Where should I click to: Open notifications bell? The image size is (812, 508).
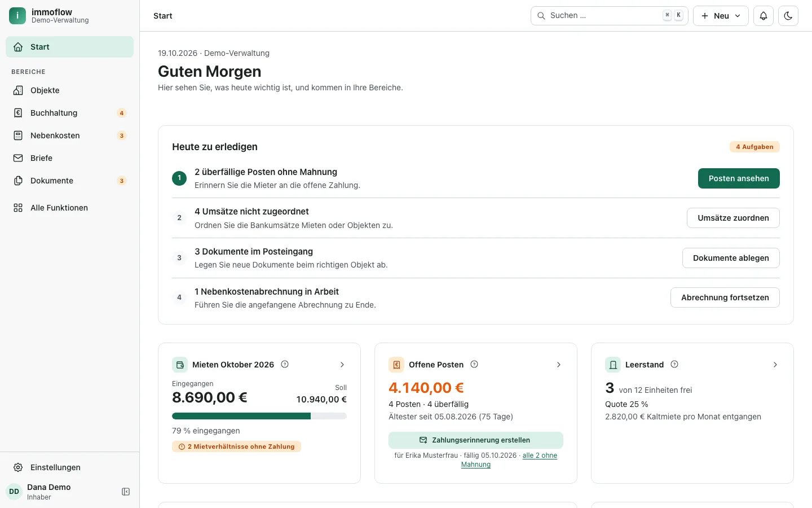coord(764,16)
